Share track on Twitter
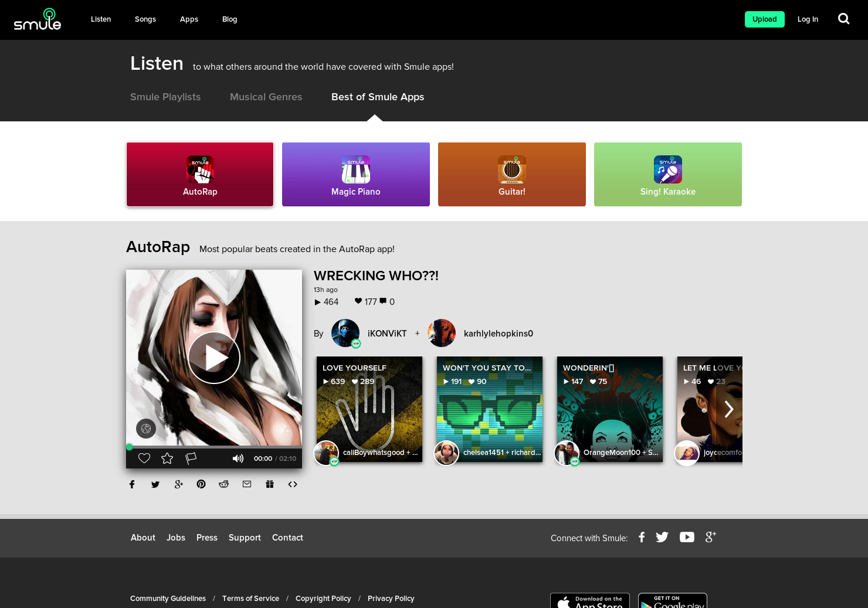The image size is (868, 608). pos(155,484)
